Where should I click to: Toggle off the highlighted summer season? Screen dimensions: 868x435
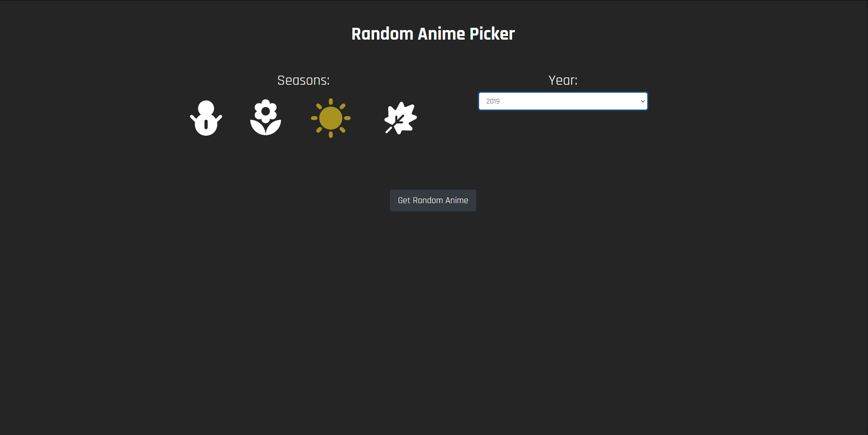331,118
